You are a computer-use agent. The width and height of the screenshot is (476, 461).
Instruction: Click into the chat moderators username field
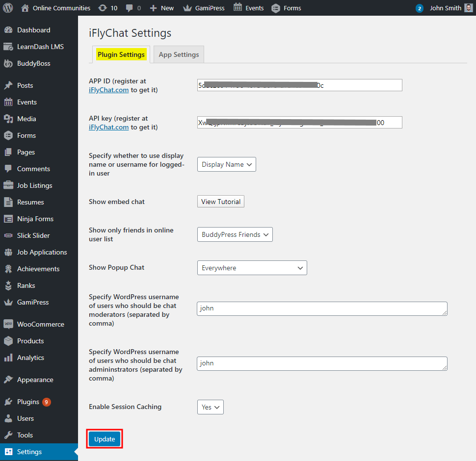coord(322,308)
